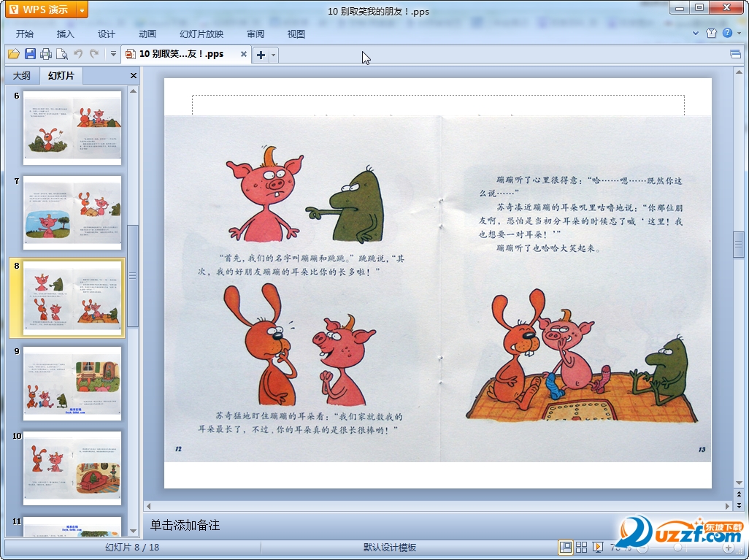
Task: Click the main editor vertical scrollbar handle
Action: pos(739,245)
